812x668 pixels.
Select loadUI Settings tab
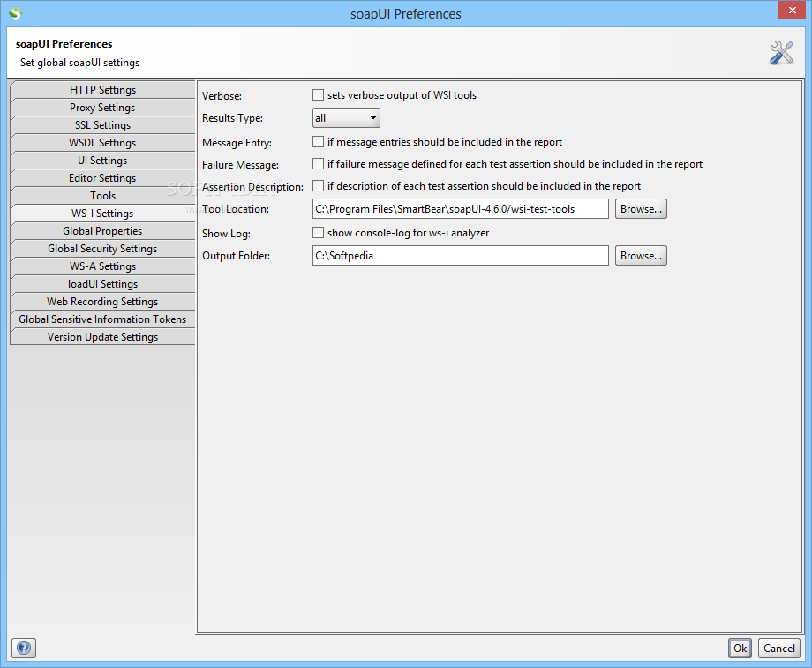(x=102, y=283)
